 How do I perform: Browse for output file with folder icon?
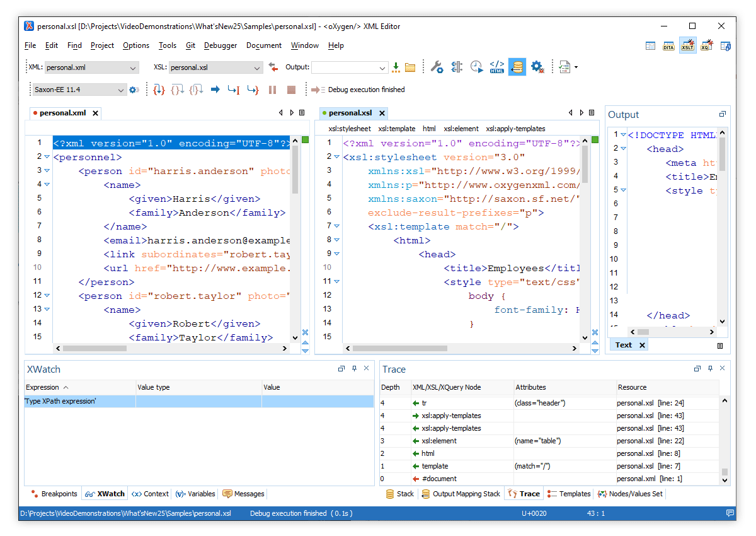coord(410,67)
